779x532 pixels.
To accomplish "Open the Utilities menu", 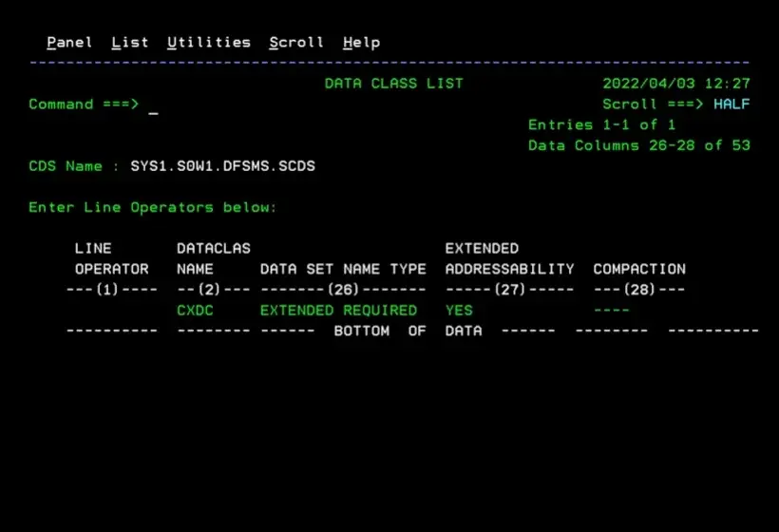I will pyautogui.click(x=209, y=43).
